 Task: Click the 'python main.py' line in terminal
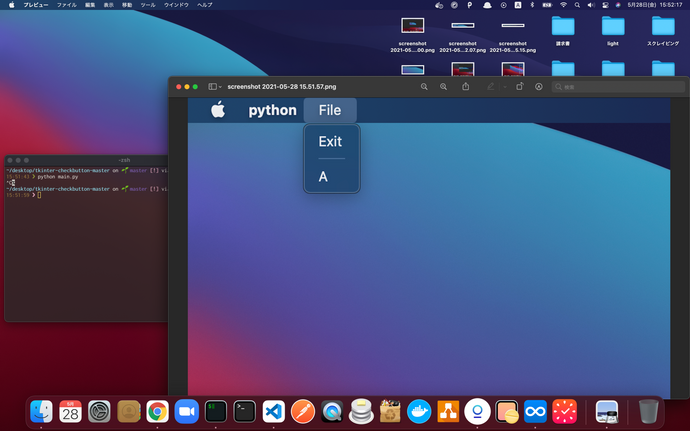pos(58,177)
